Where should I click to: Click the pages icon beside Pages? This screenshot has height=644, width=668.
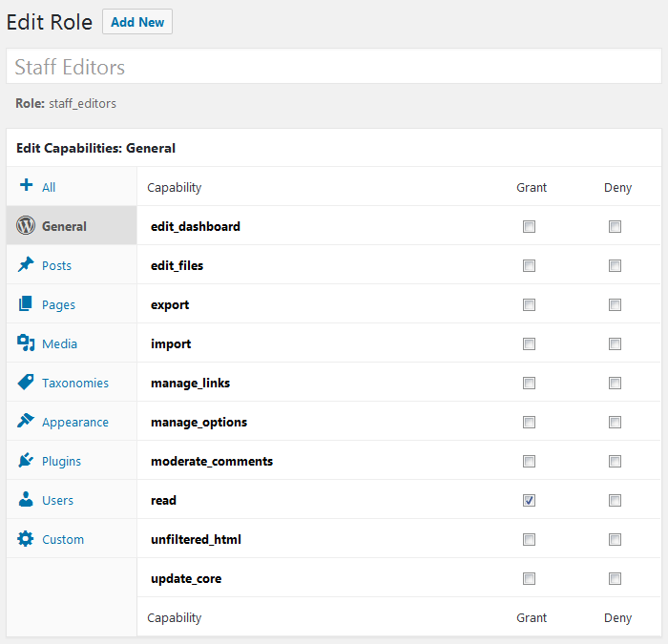tap(25, 303)
